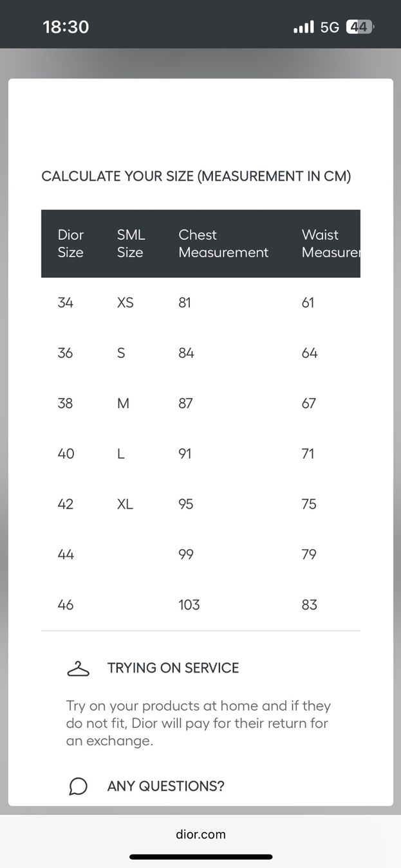Tap the cellular signal bars icon
The width and height of the screenshot is (401, 868).
tap(304, 27)
